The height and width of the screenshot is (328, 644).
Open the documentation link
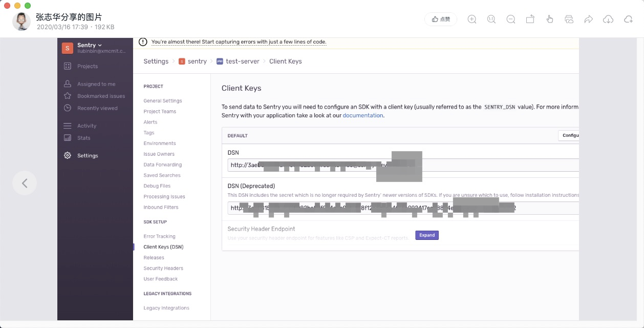(362, 116)
